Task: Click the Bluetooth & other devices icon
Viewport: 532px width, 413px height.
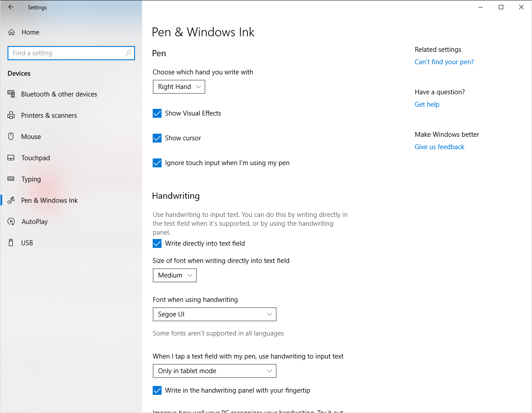Action: (12, 94)
